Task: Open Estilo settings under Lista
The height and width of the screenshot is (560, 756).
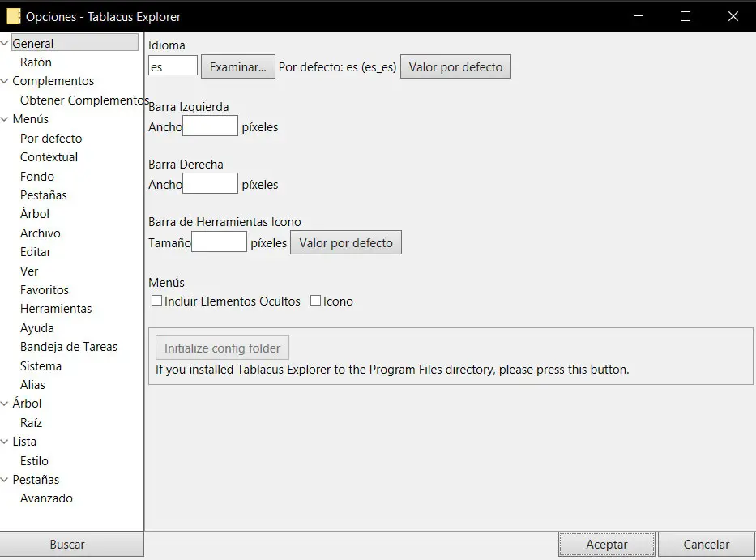Action: (34, 461)
